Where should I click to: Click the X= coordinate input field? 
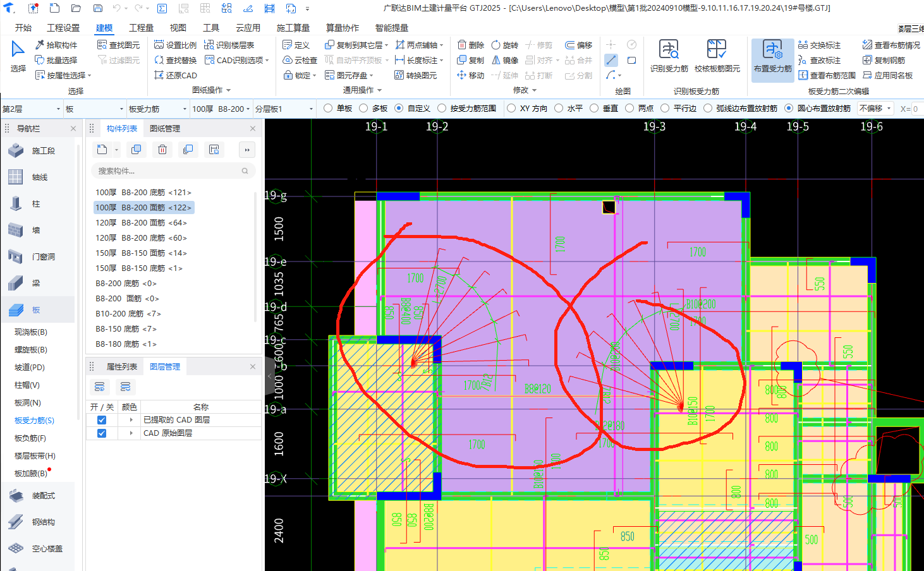pos(917,109)
